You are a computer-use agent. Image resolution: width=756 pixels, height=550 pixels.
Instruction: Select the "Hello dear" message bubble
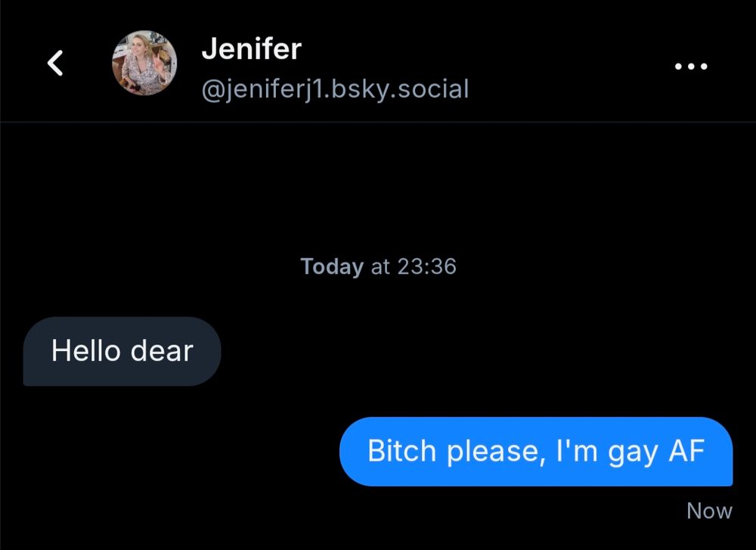pos(122,351)
